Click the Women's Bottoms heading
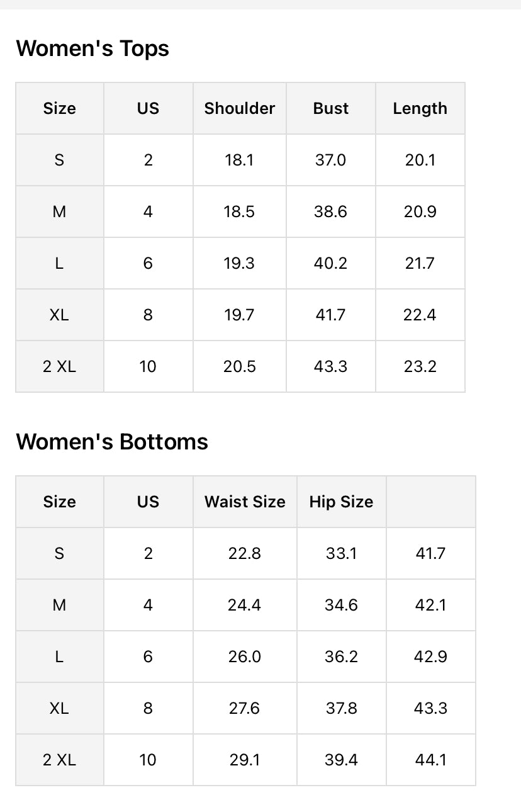Image resolution: width=521 pixels, height=812 pixels. 112,442
